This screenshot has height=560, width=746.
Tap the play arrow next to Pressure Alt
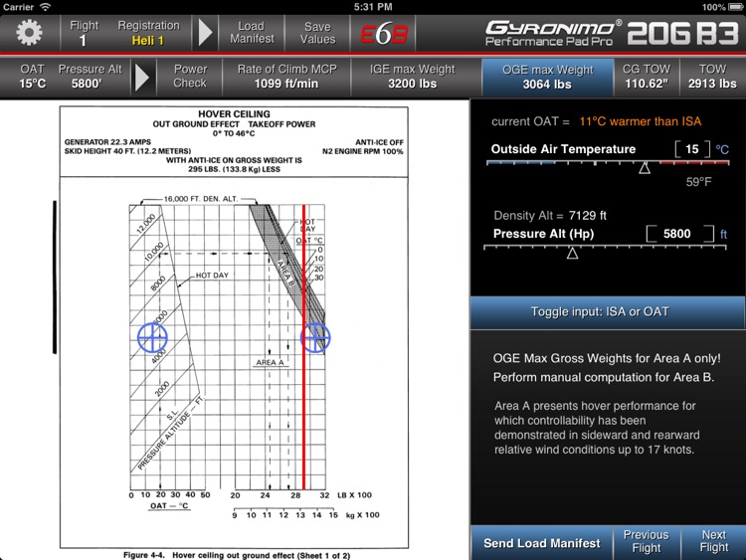pos(142,77)
